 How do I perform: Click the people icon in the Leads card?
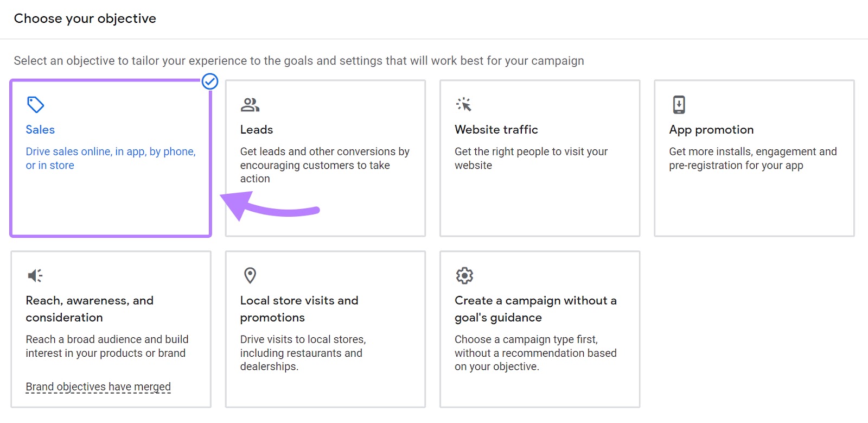coord(250,104)
